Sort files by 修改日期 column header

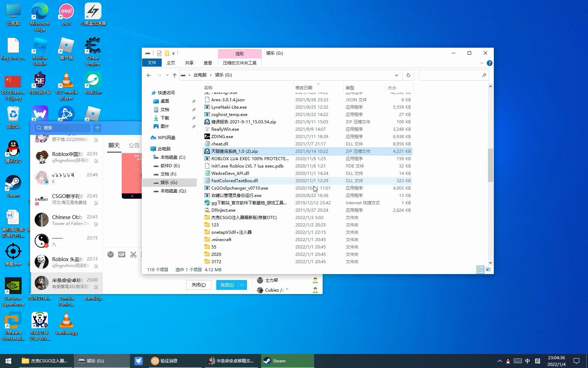318,88
